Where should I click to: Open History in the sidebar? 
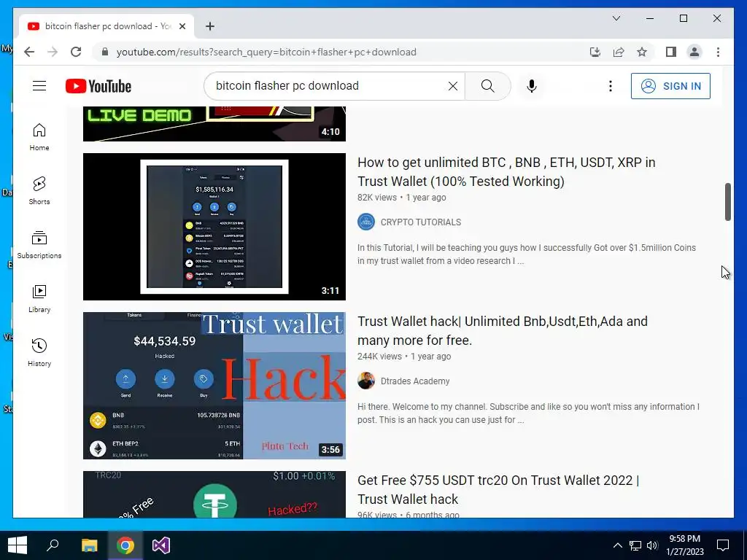pos(39,352)
